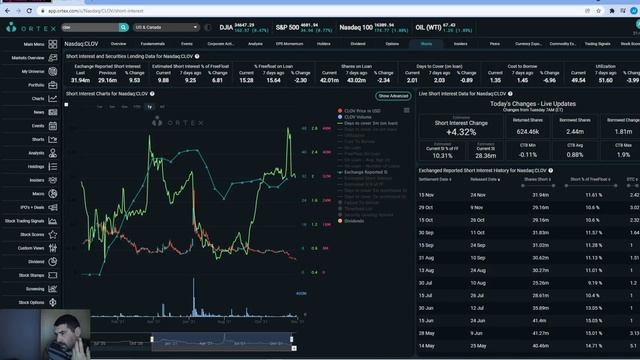Viewport: 640px width, 360px height.
Task: Open Events calendar icon
Action: pyautogui.click(x=53, y=126)
